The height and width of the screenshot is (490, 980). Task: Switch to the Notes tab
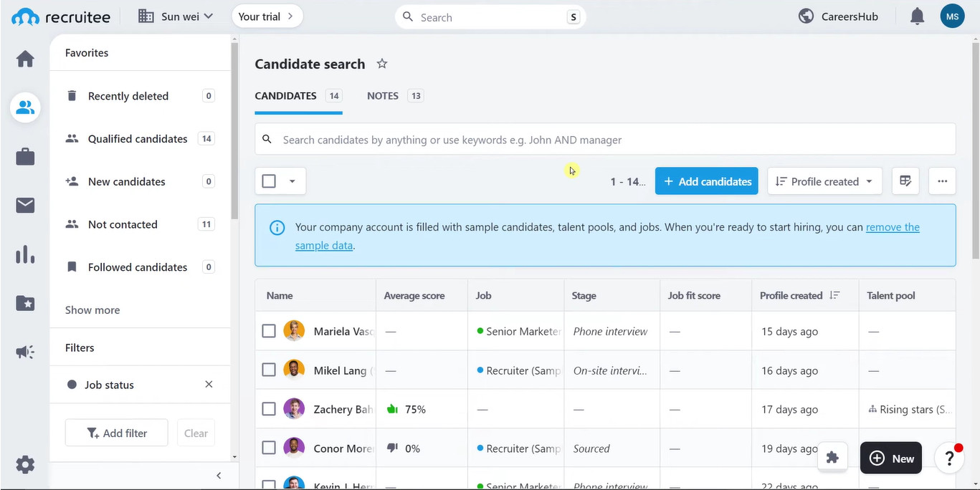point(383,96)
